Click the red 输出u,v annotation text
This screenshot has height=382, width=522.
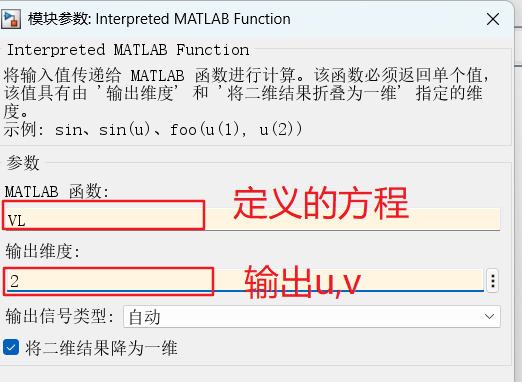coord(303,282)
